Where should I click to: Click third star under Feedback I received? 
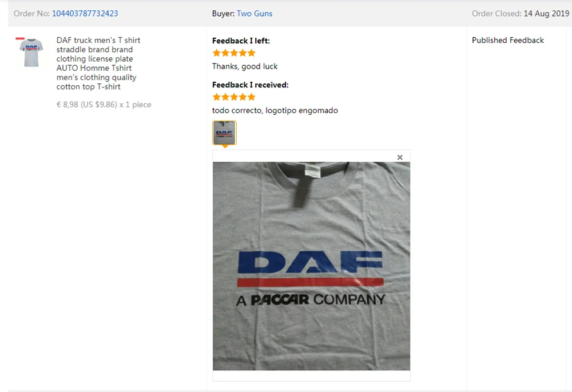click(x=234, y=97)
